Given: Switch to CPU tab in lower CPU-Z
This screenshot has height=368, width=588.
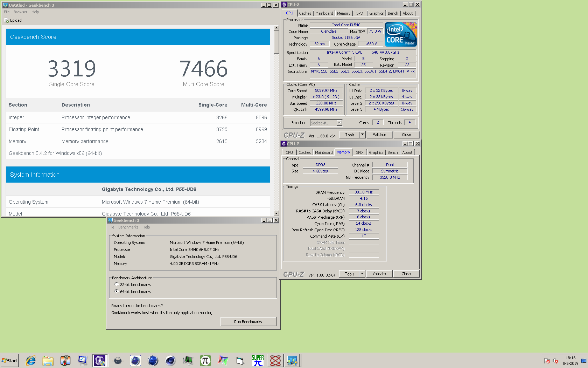Looking at the screenshot, I should [x=289, y=152].
